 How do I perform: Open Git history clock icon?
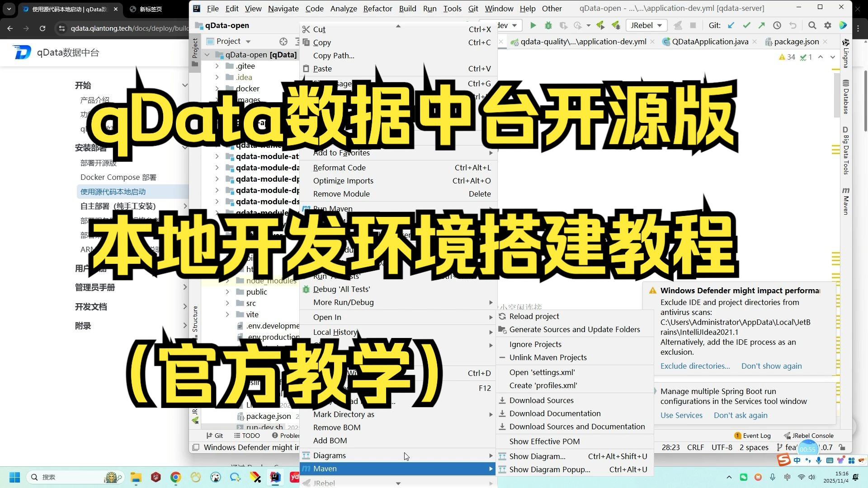(x=777, y=26)
